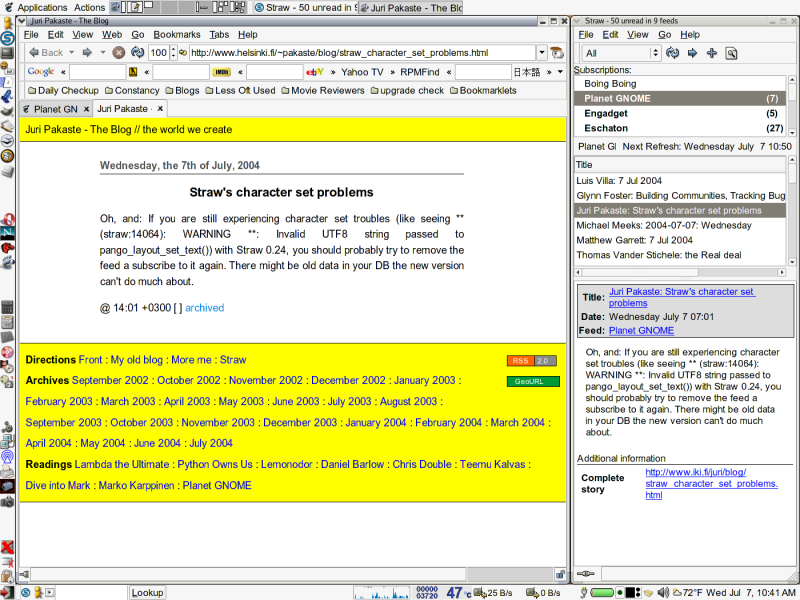The width and height of the screenshot is (800, 600).
Task: Click the yellow lambda smart bookmark icon
Action: (133, 72)
